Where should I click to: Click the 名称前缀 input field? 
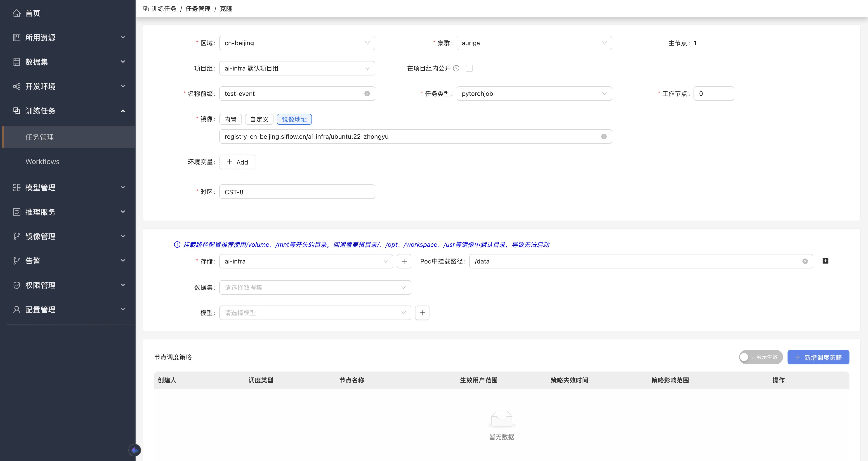297,94
